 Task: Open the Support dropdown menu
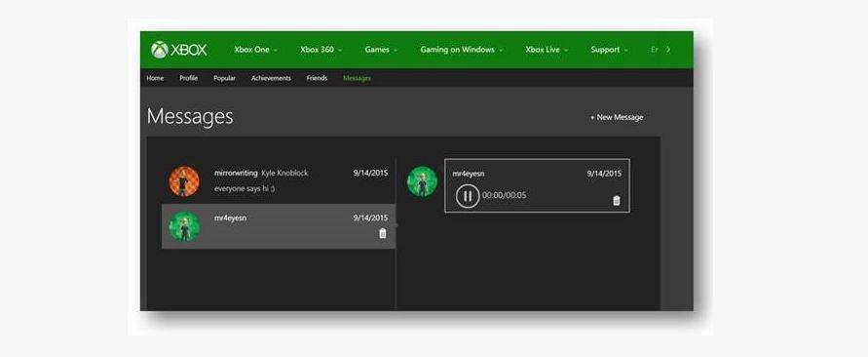pyautogui.click(x=609, y=50)
